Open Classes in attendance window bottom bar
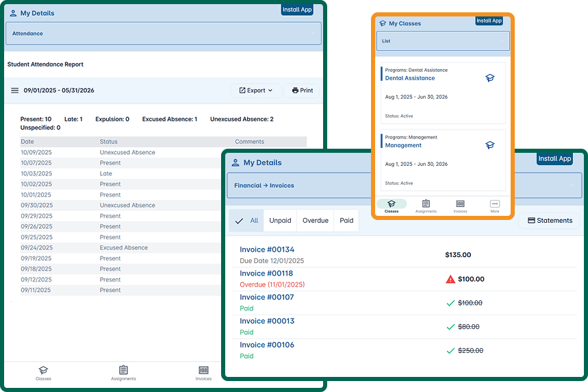The image size is (588, 392). (43, 373)
